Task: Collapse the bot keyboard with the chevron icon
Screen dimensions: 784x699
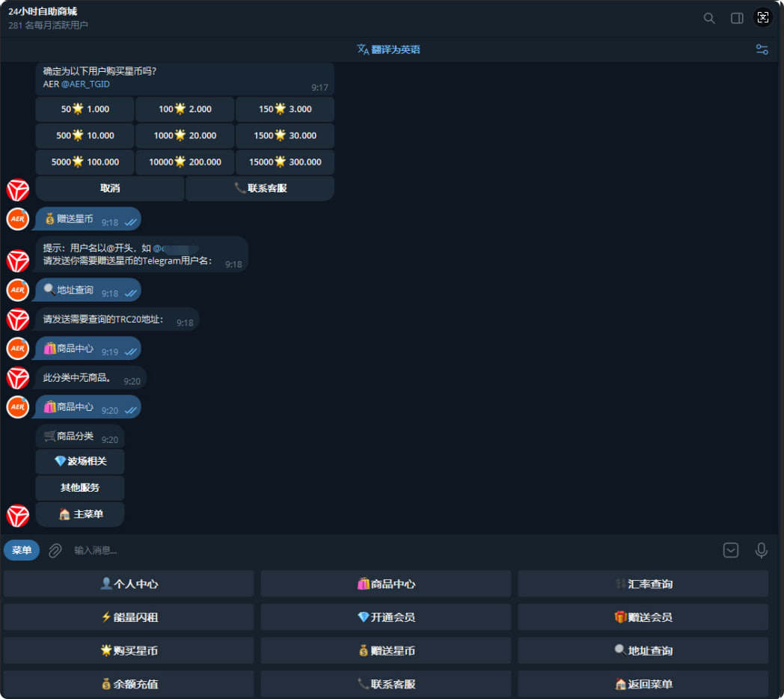Action: tap(731, 551)
